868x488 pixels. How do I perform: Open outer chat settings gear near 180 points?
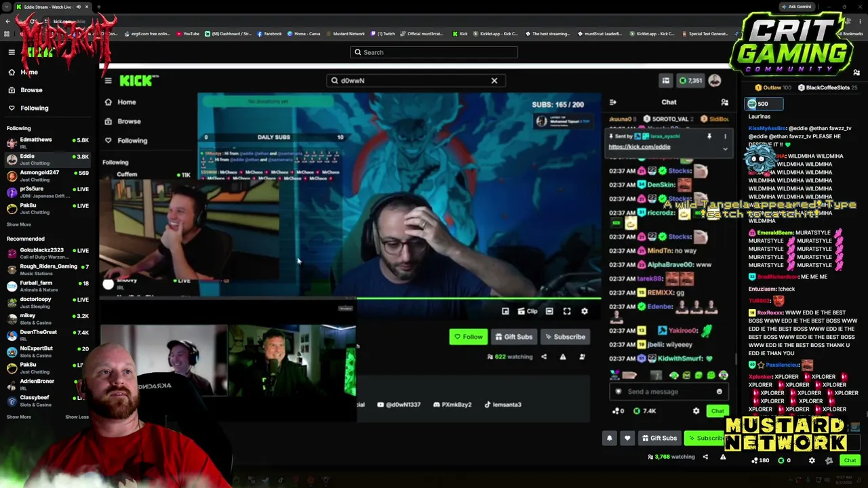(x=812, y=461)
